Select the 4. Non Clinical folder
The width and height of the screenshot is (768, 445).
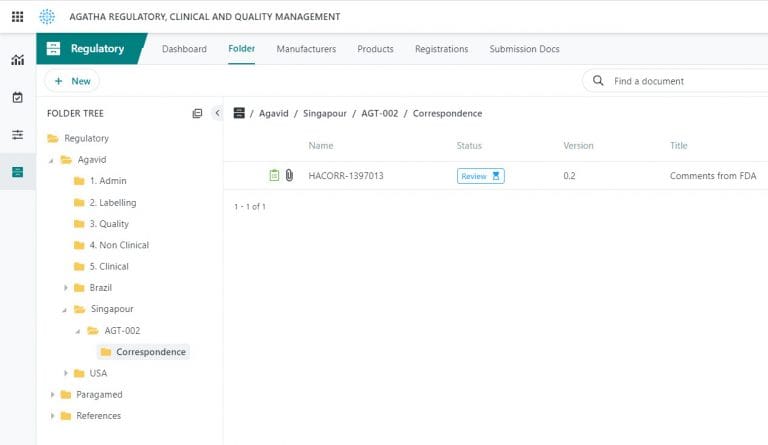123,245
